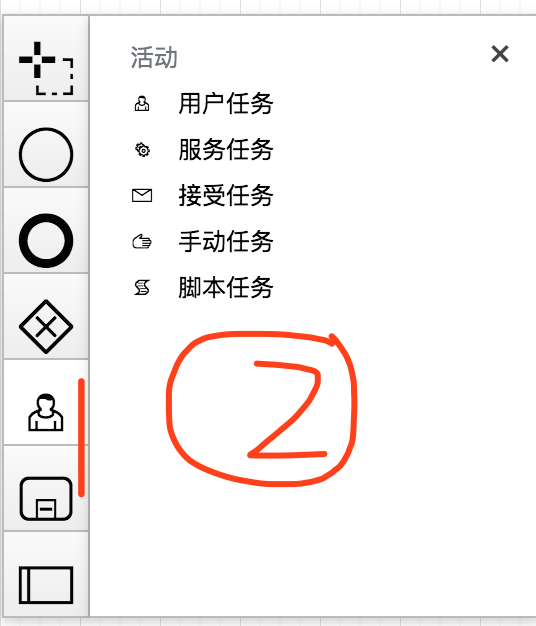This screenshot has width=536, height=626.
Task: Create an end event thick circle
Action: coord(46,240)
